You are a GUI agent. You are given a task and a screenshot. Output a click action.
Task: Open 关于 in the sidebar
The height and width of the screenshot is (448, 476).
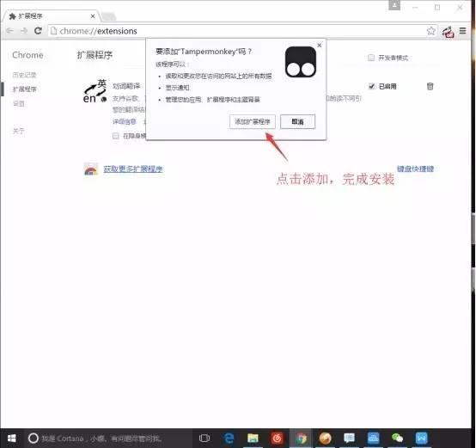point(19,131)
